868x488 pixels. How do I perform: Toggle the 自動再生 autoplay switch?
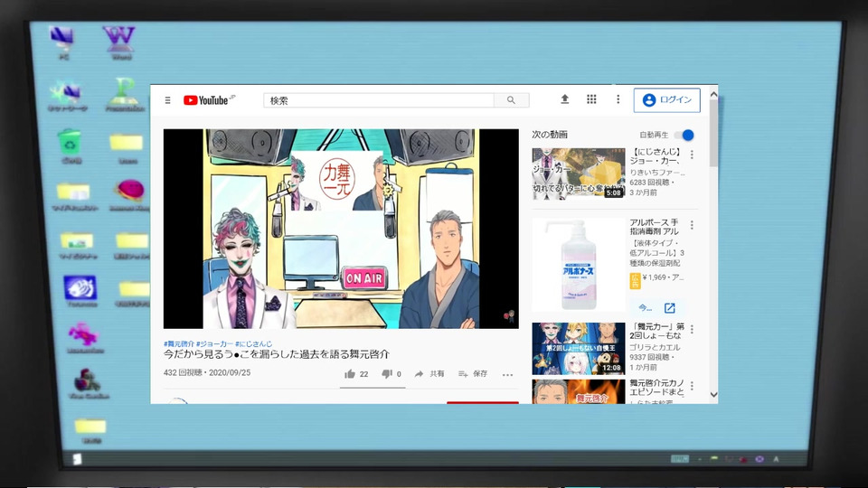(684, 135)
